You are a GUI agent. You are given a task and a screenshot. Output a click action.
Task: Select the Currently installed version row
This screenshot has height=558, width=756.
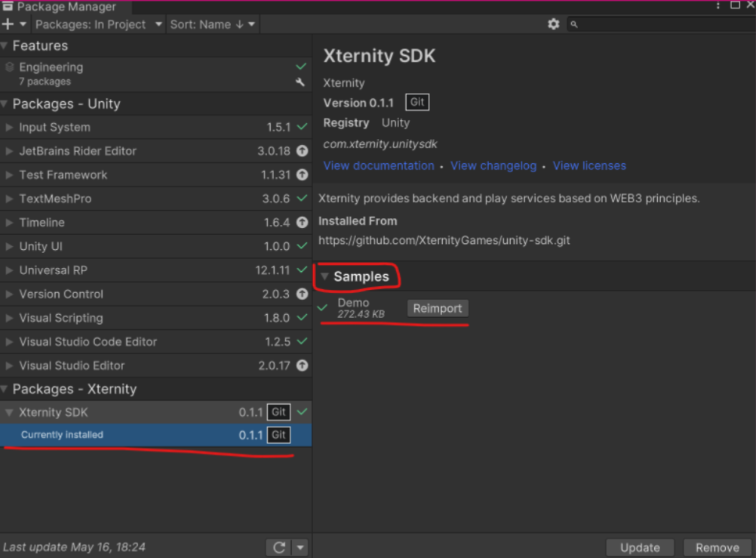coord(155,435)
